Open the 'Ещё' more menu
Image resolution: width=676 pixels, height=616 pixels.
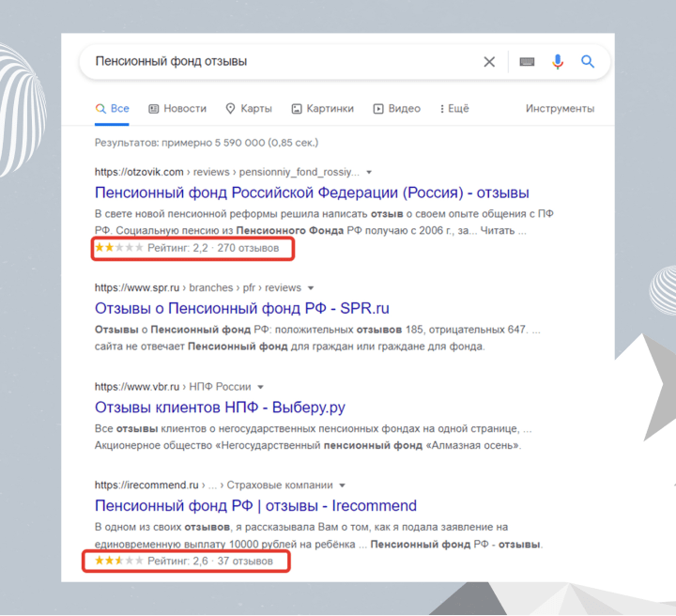click(454, 109)
